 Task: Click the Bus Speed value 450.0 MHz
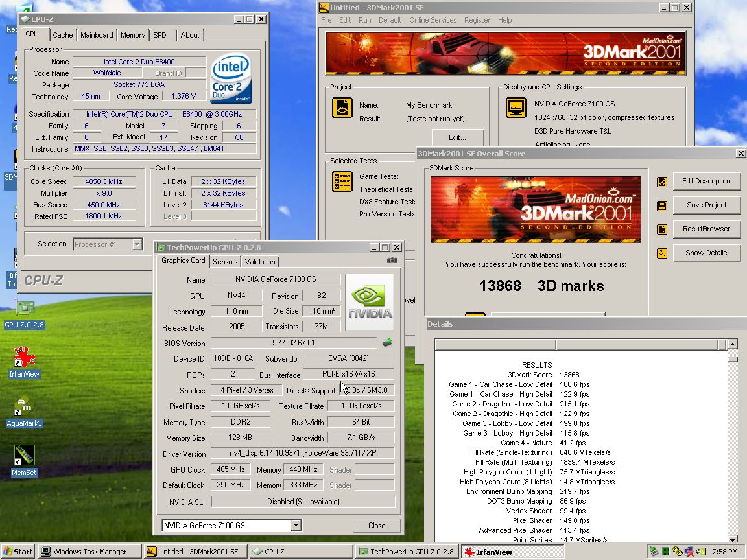[103, 205]
